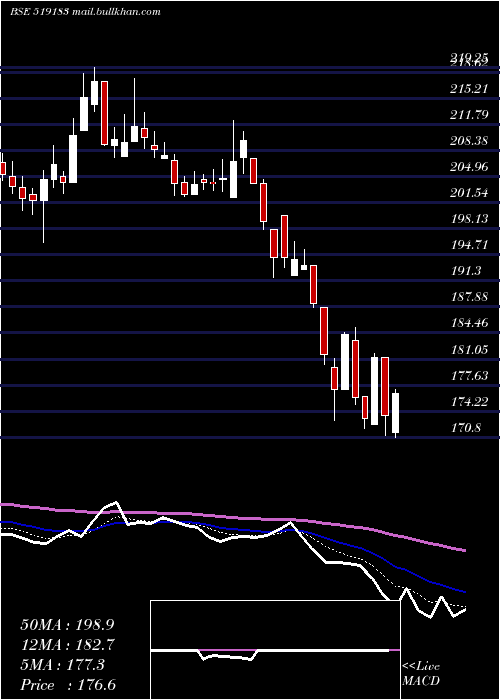Screen dimensions: 500x700
Task: Click the 187.88 price level label
Action: (468, 297)
